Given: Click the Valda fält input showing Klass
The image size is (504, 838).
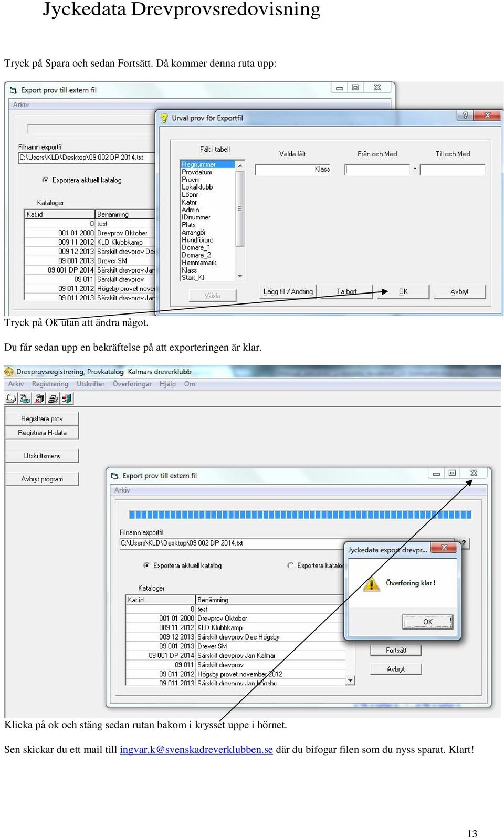Looking at the screenshot, I should (293, 169).
